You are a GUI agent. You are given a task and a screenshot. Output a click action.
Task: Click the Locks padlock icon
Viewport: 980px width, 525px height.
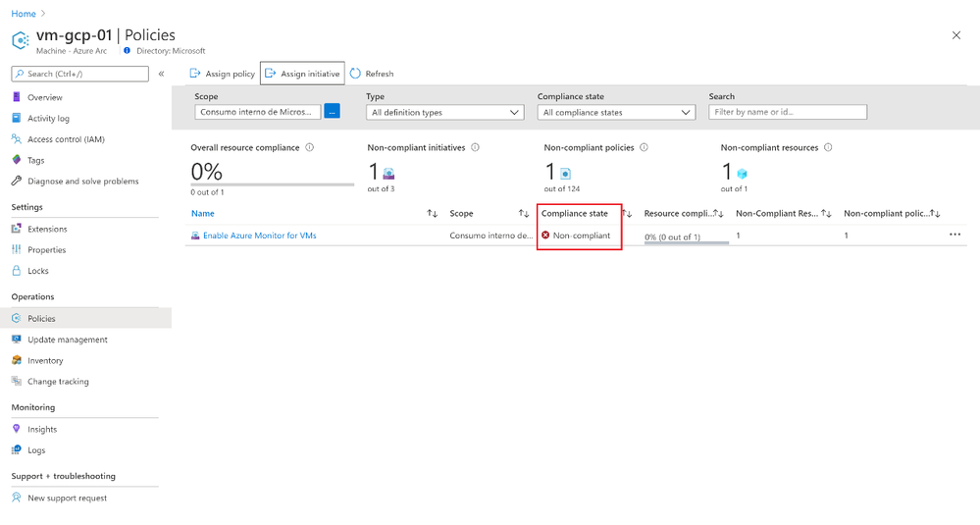(x=17, y=271)
